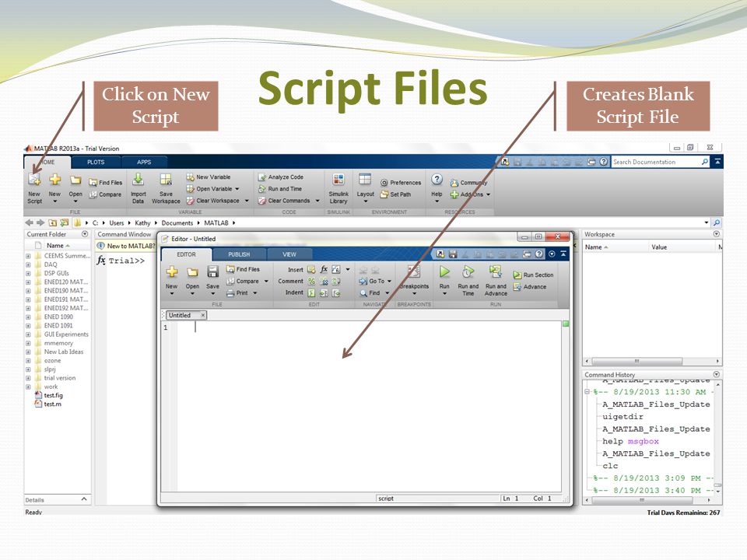Click Compare in main Home toolbar
Image resolution: width=747 pixels, height=560 pixels.
[x=105, y=194]
